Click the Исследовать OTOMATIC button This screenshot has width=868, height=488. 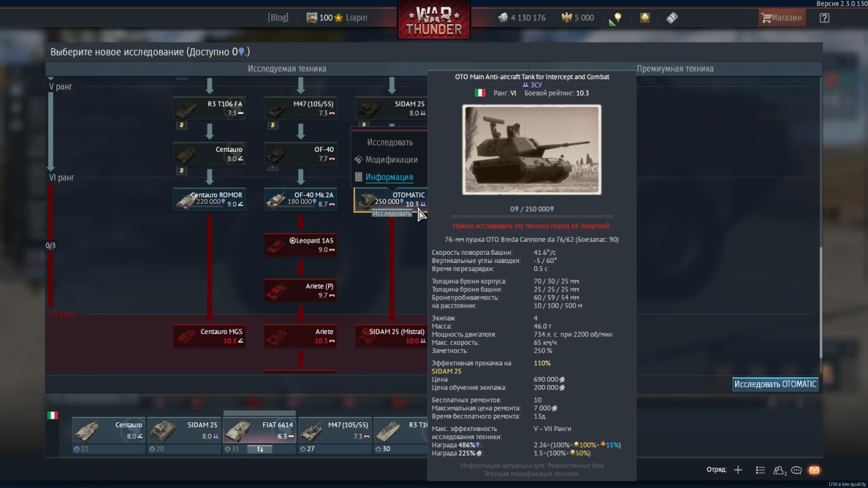(x=776, y=384)
